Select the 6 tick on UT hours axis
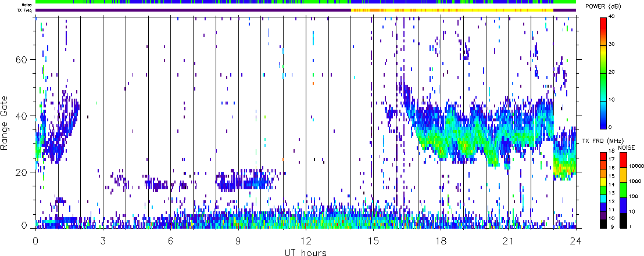 (170, 240)
